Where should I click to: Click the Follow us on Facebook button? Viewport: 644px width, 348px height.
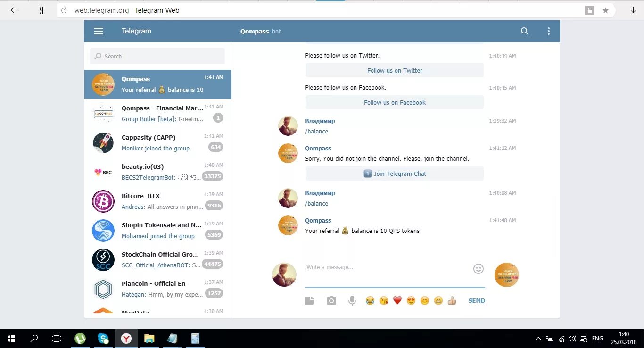click(x=395, y=102)
